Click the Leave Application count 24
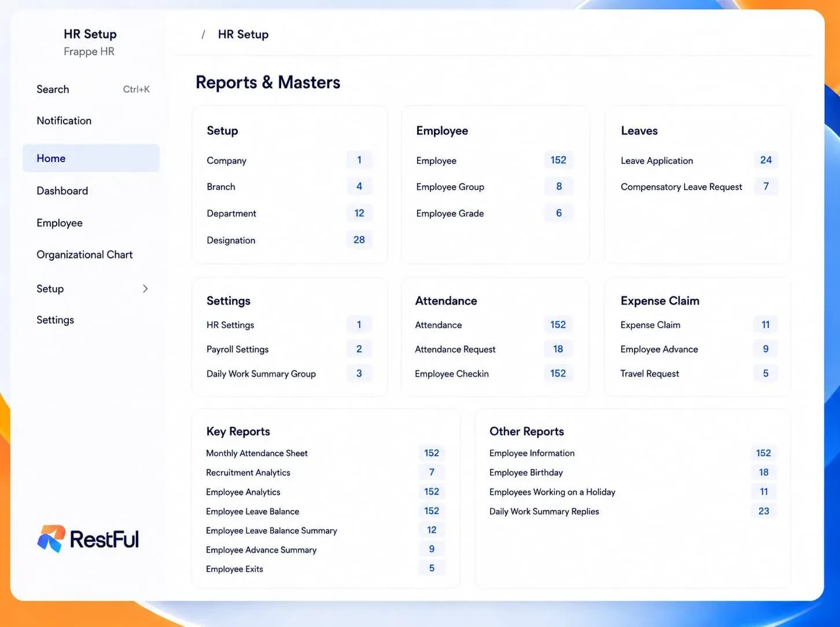Viewport: 840px width, 627px height. 766,160
